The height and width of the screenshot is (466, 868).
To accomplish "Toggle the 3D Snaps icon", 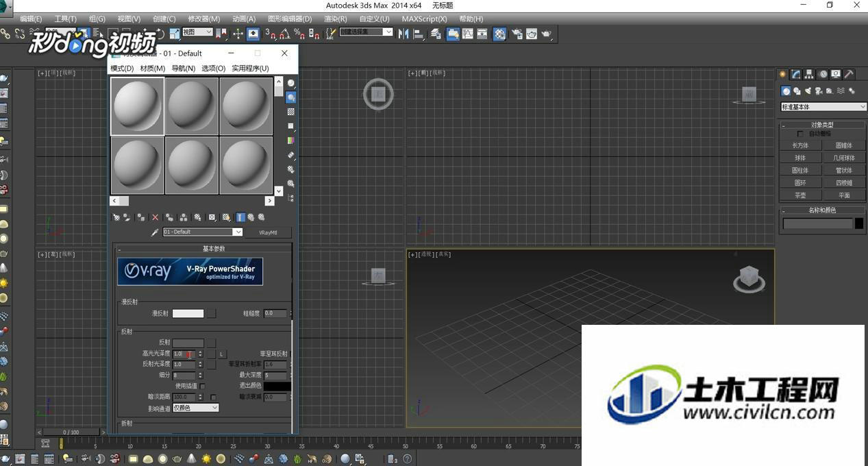I will [x=270, y=34].
